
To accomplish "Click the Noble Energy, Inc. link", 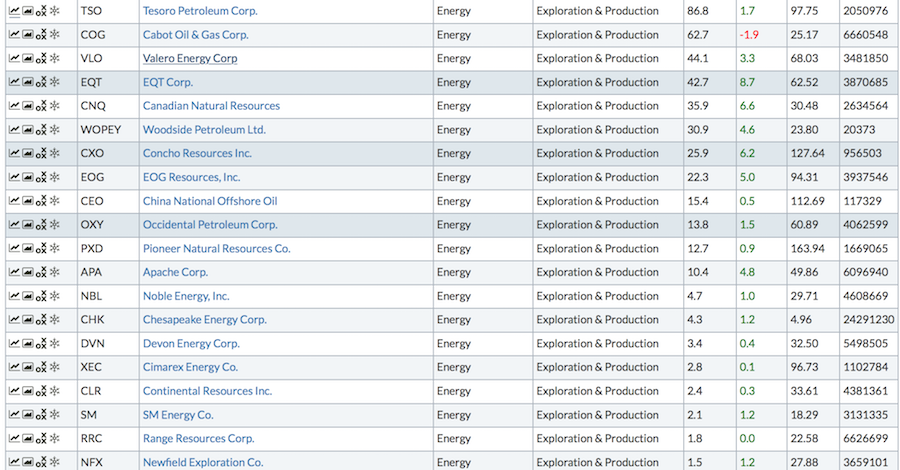I will click(186, 296).
